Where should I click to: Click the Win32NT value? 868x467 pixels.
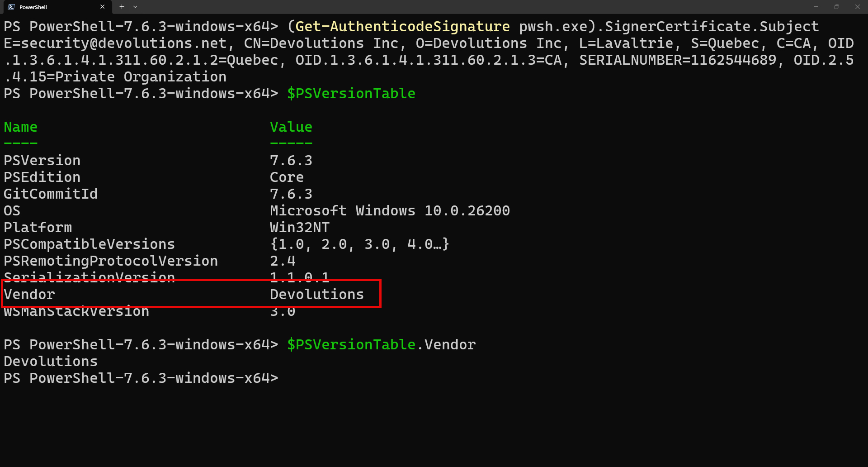click(x=300, y=228)
